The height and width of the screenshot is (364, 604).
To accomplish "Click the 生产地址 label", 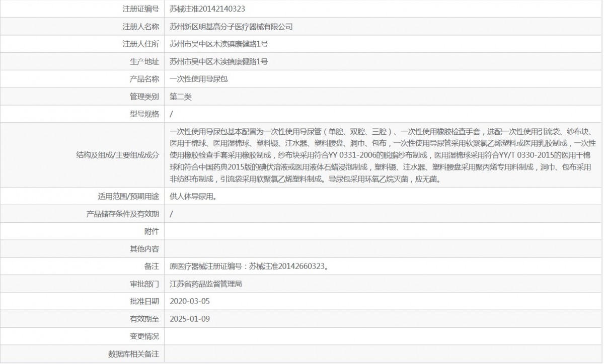I will click(144, 62).
